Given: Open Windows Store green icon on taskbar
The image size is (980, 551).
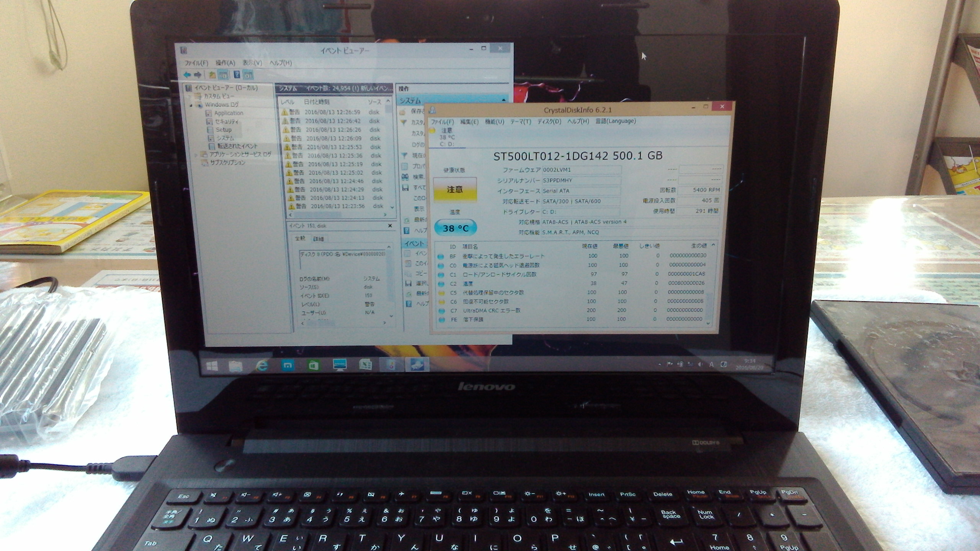Looking at the screenshot, I should (314, 366).
